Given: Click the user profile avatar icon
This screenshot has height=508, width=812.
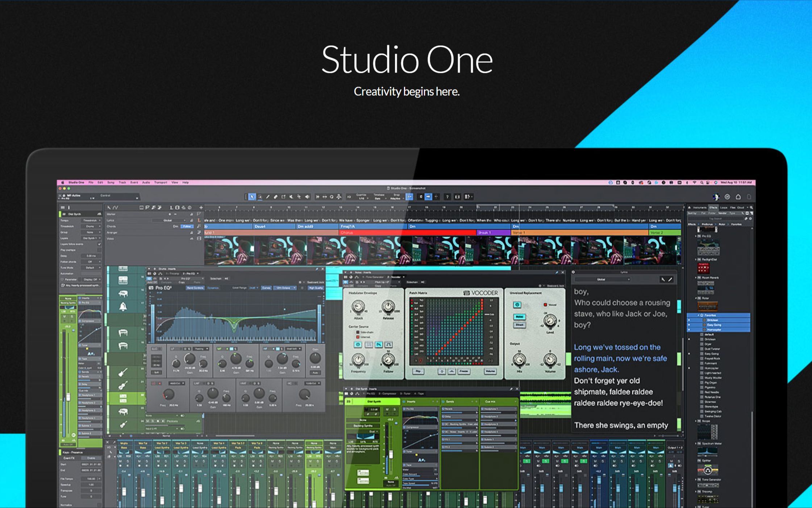Looking at the screenshot, I should pos(716,197).
